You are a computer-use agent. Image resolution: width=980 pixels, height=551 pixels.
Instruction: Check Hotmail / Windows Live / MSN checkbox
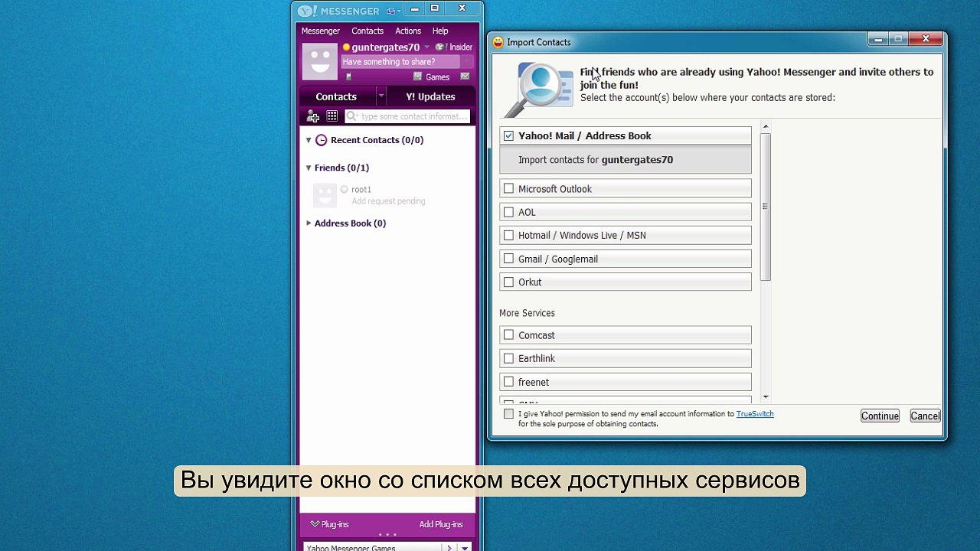[x=508, y=235]
